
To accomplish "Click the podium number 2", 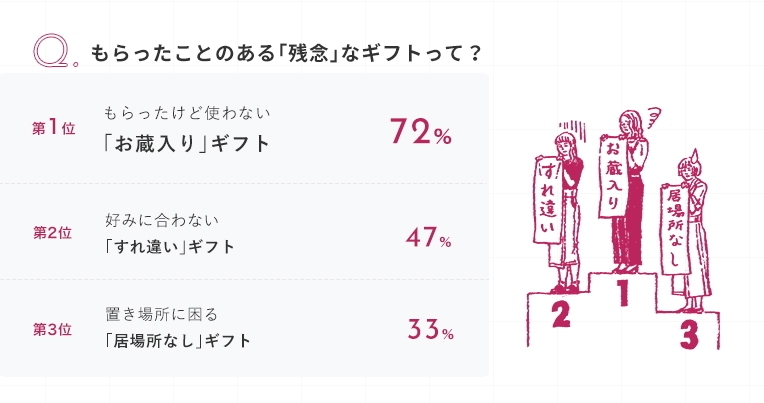I will pyautogui.click(x=561, y=316).
